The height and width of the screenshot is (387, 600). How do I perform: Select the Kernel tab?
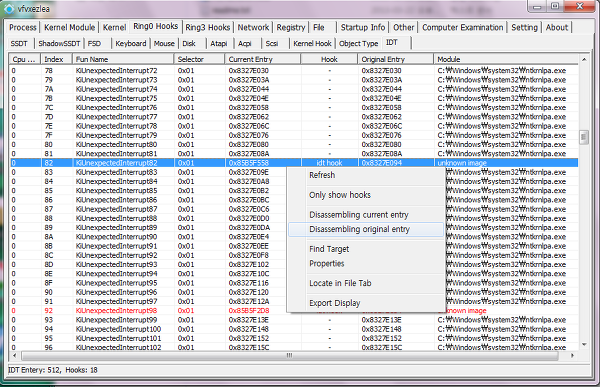pyautogui.click(x=114, y=28)
